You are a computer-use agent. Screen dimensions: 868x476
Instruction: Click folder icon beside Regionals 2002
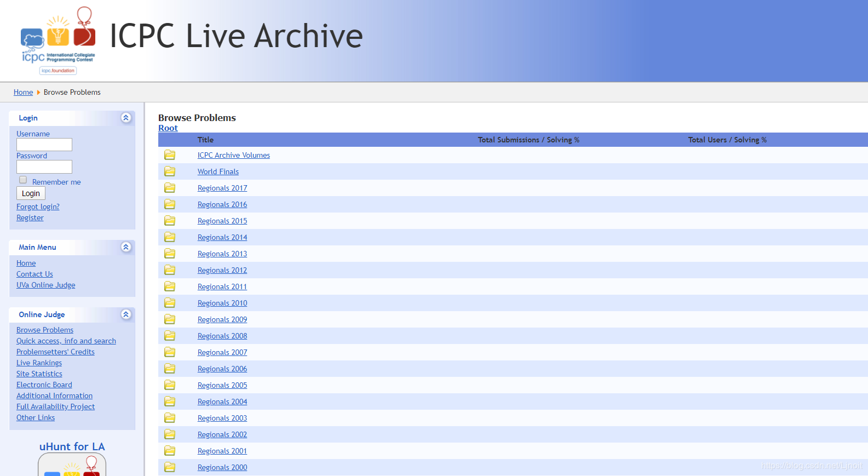click(170, 434)
